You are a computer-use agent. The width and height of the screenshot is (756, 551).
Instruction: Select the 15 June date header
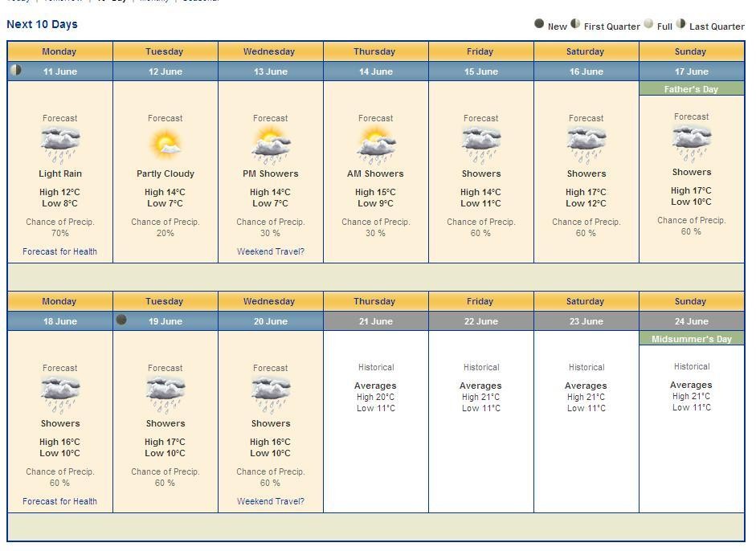(x=481, y=71)
